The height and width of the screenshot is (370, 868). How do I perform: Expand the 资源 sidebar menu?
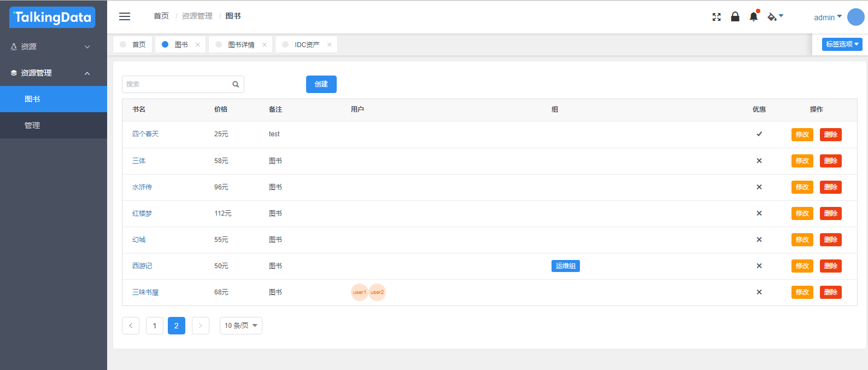pos(53,47)
